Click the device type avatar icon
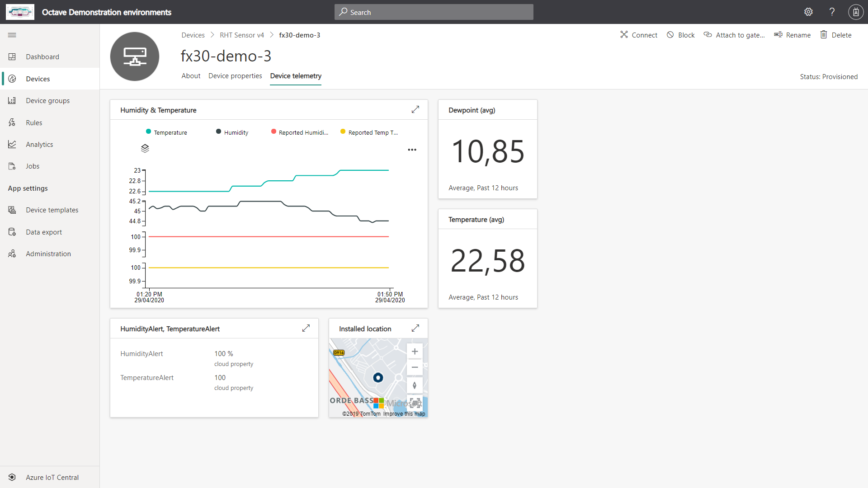 click(x=135, y=56)
